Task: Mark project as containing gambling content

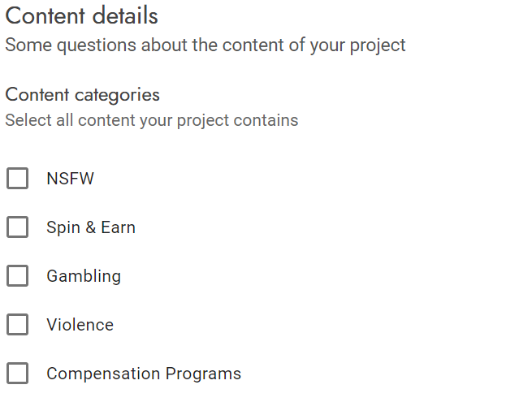Action: (x=17, y=276)
